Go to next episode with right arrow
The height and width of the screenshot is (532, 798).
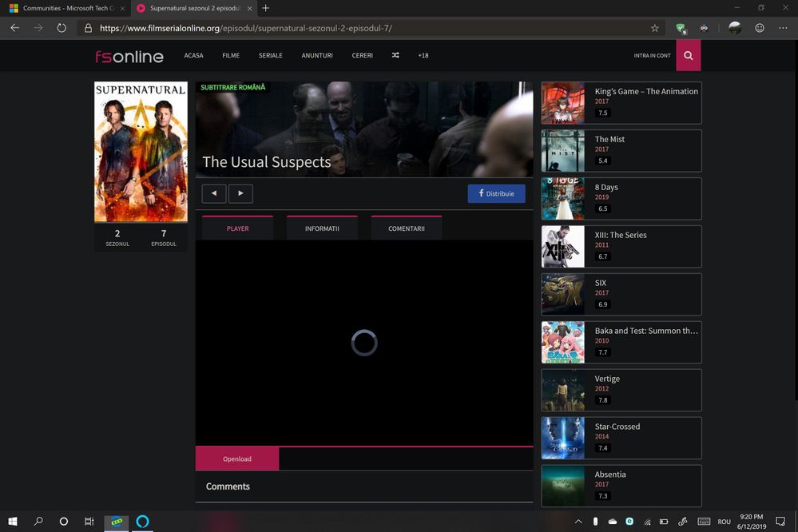coord(240,193)
